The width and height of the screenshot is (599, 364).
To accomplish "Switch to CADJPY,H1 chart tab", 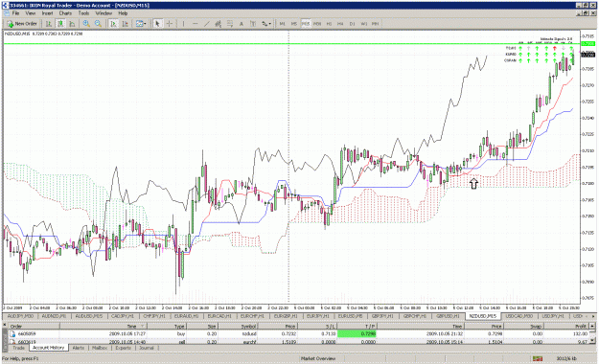I will pyautogui.click(x=123, y=316).
